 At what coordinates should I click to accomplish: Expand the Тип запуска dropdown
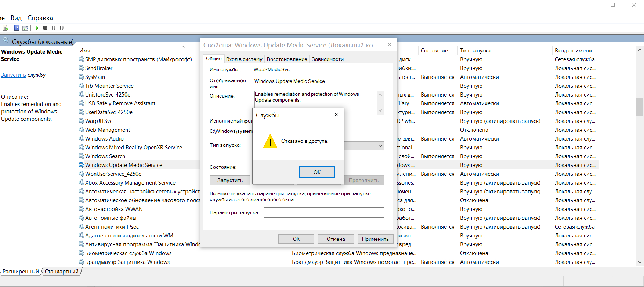(380, 146)
